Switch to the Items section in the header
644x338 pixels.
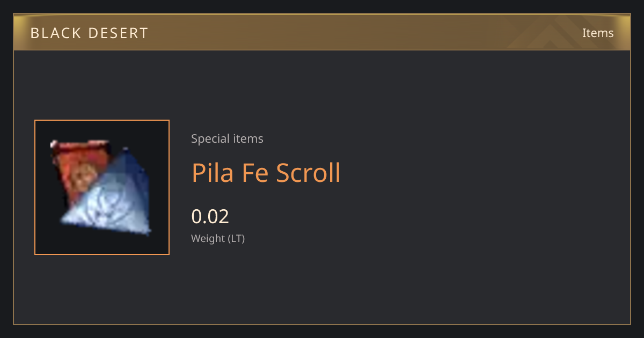[x=598, y=33]
